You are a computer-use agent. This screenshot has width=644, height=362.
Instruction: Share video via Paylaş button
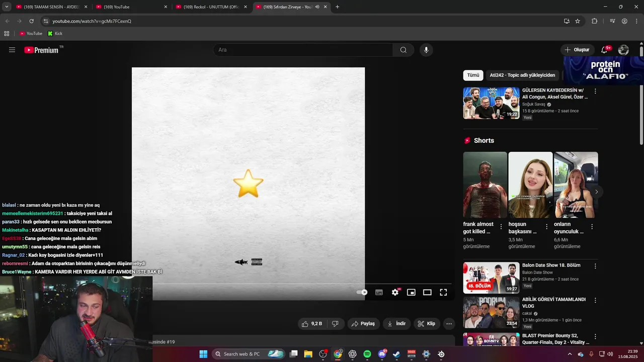363,324
